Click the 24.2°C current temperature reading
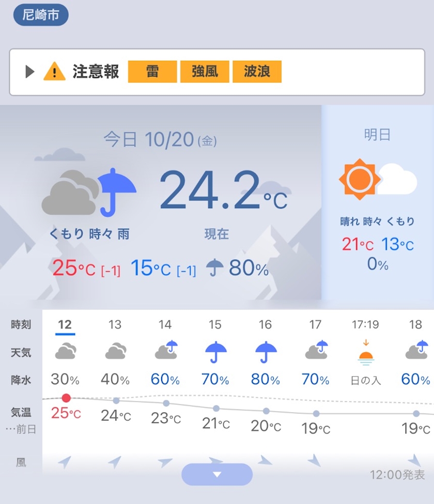The width and height of the screenshot is (434, 504). 223,190
